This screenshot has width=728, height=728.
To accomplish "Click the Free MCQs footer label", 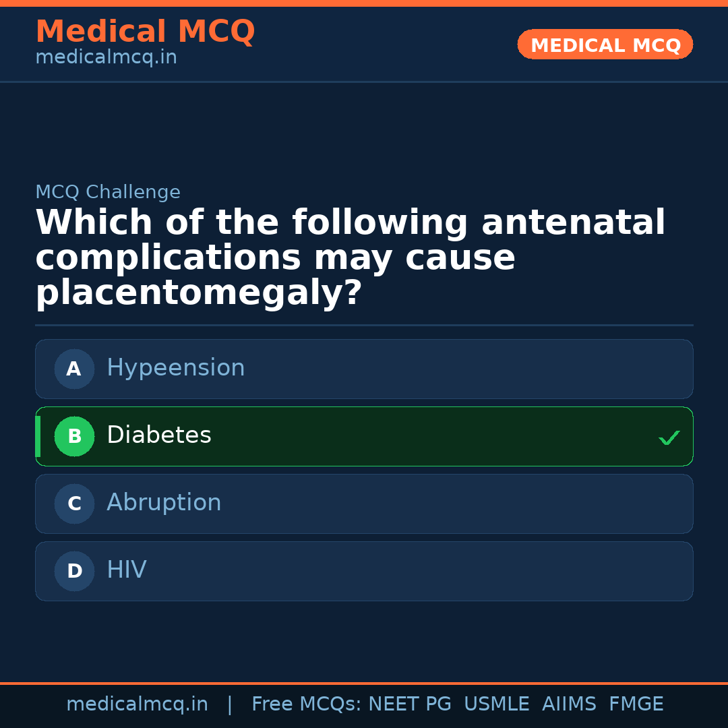I will [x=306, y=704].
